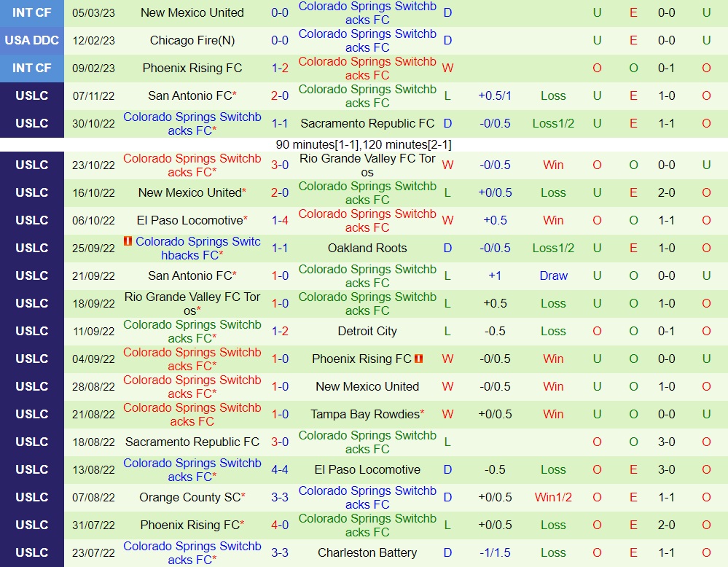Click the Loss1/2 result in the Oakland Roots row
728x567 pixels.
[x=553, y=248]
